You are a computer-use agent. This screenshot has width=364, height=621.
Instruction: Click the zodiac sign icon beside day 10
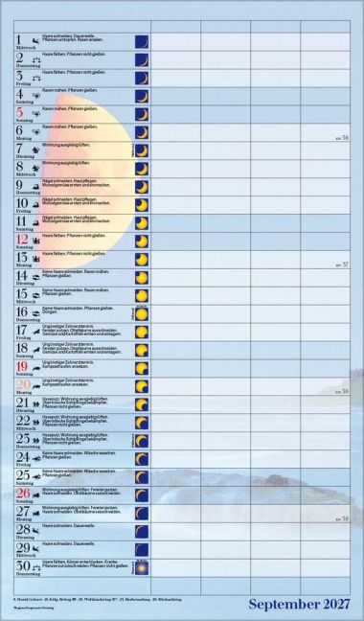click(x=36, y=205)
